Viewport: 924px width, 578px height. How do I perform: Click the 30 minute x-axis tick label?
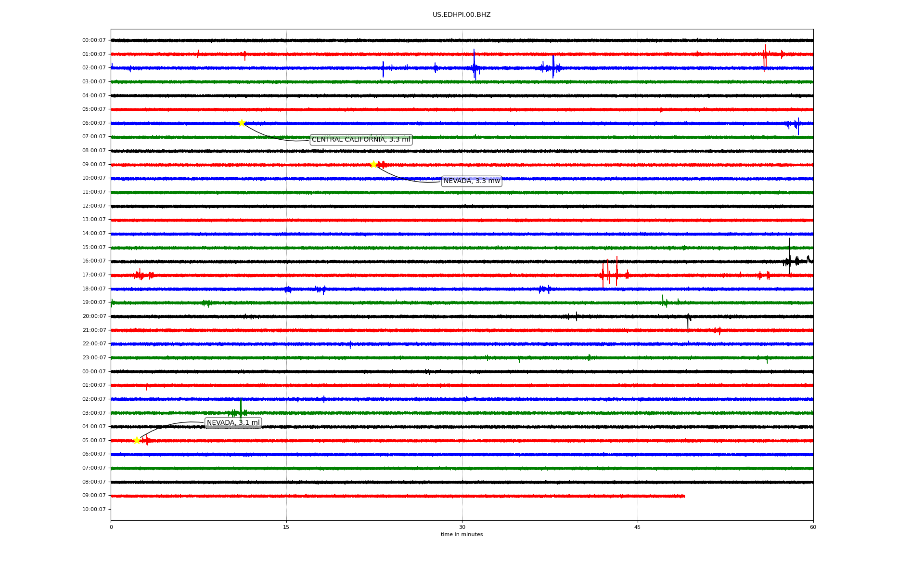click(462, 527)
